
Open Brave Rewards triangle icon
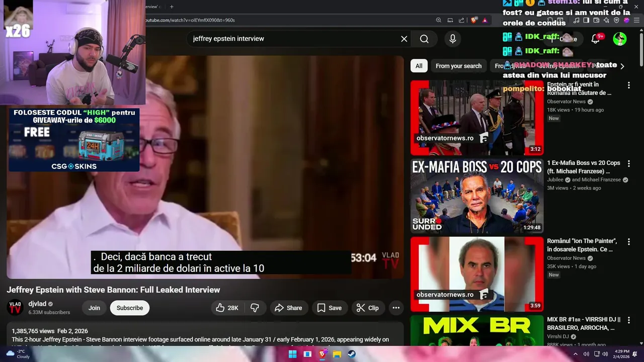click(485, 20)
